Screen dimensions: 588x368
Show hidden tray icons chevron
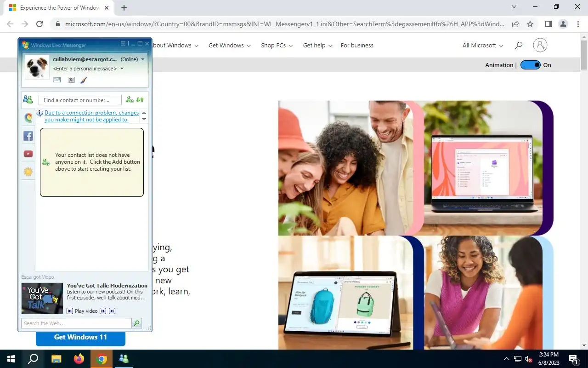coord(507,359)
